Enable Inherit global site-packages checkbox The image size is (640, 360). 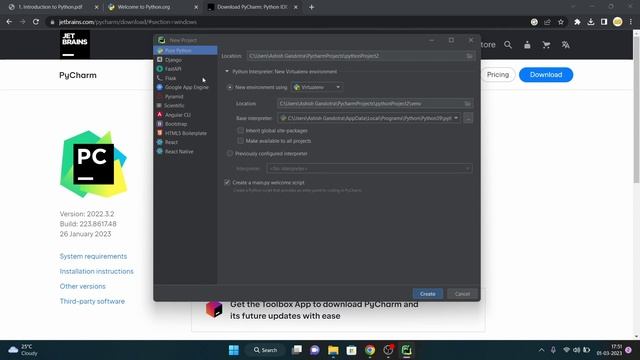coord(240,131)
